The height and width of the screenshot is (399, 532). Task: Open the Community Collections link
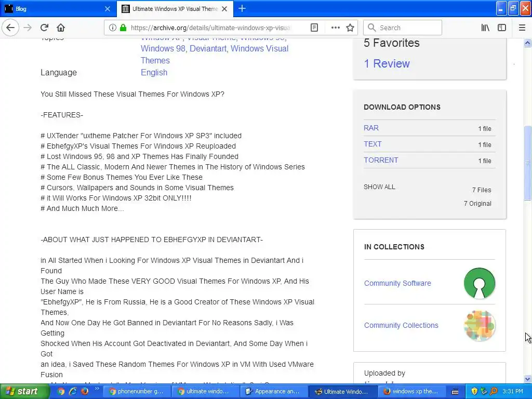pos(401,325)
